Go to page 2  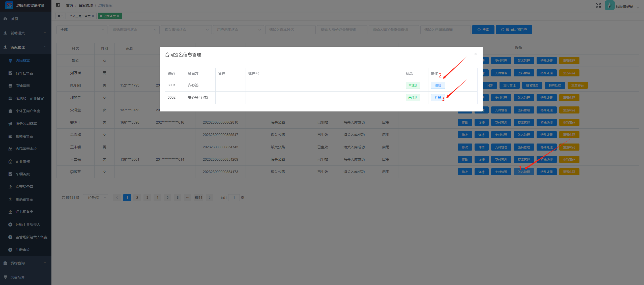tap(137, 198)
